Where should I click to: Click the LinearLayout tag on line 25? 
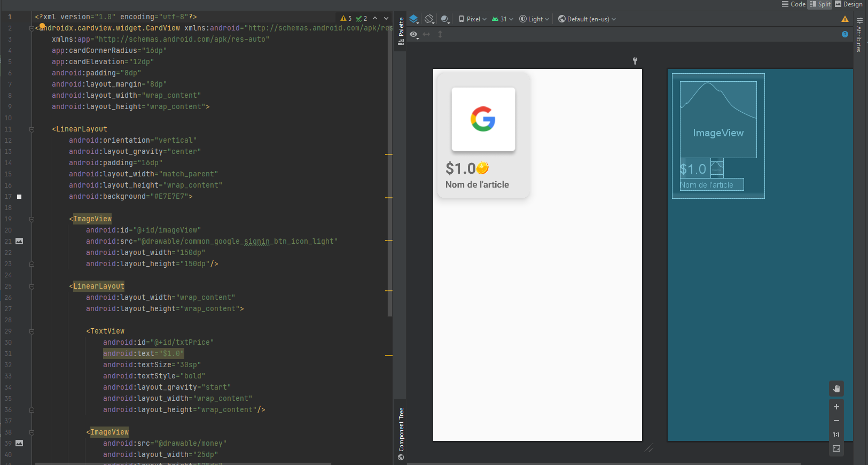point(98,286)
